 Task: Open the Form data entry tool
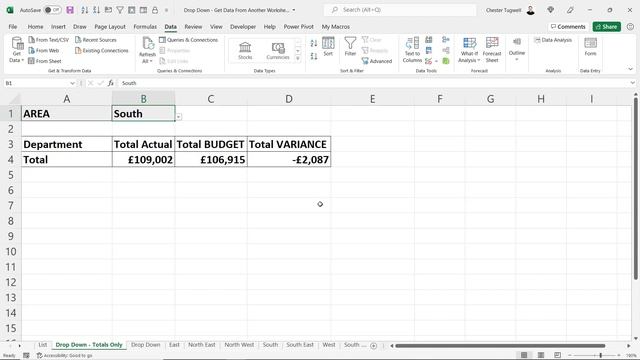click(x=590, y=47)
